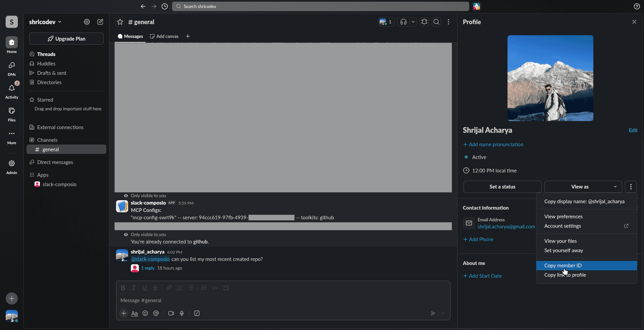Insert ordered list in composer

180,288
